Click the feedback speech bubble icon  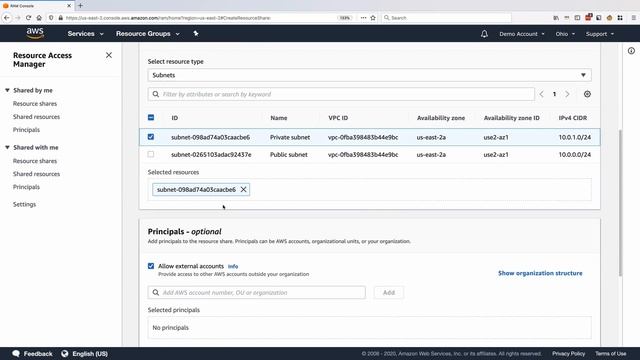pyautogui.click(x=16, y=353)
